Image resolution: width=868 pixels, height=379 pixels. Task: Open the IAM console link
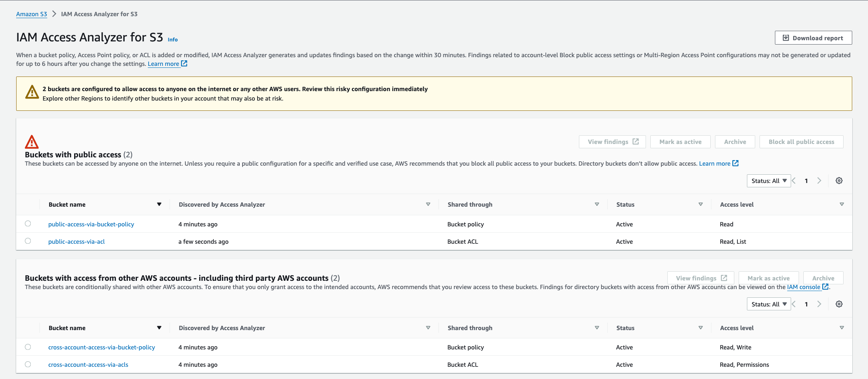click(805, 287)
